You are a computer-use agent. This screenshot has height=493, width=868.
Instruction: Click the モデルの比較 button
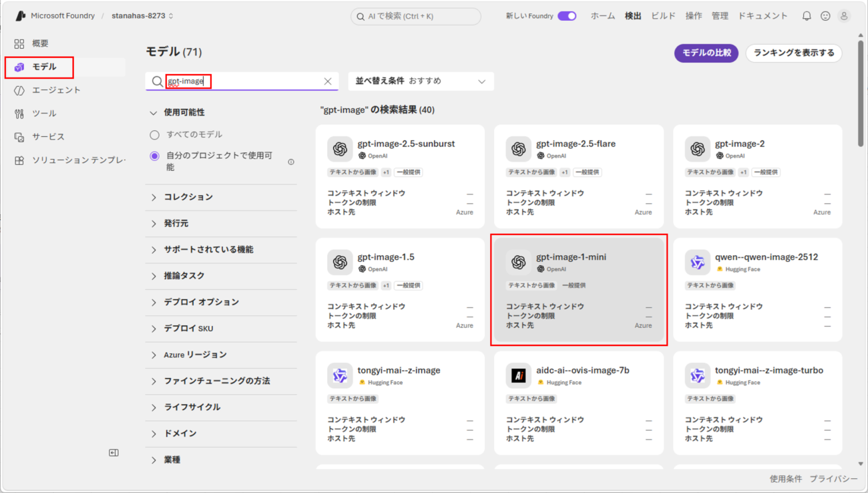point(706,53)
